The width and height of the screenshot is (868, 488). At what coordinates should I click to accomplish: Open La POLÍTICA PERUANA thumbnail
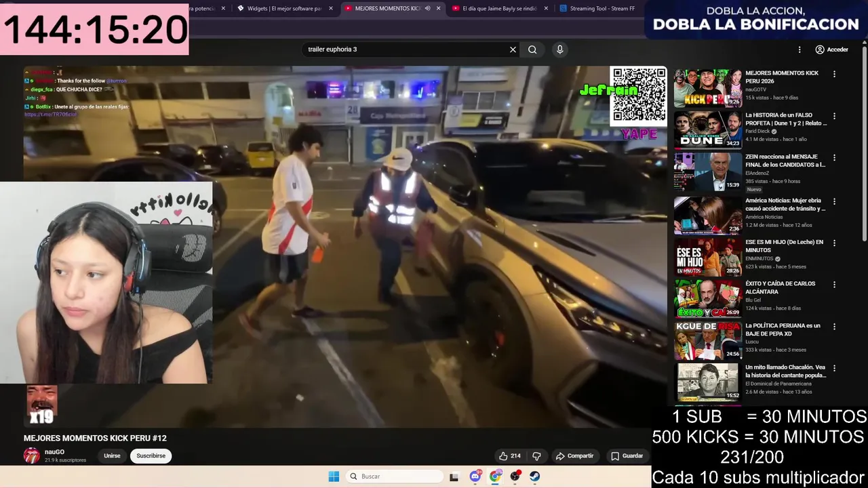click(708, 340)
